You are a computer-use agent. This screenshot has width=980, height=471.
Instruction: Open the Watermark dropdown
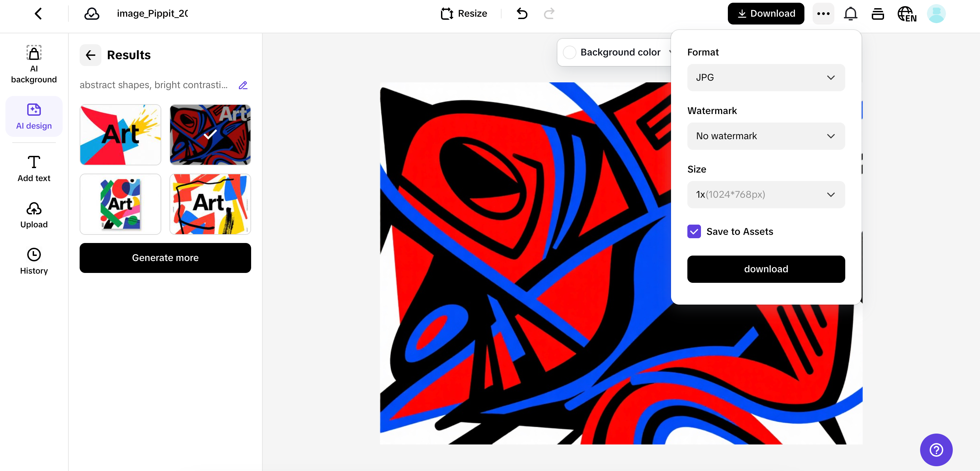pyautogui.click(x=765, y=136)
